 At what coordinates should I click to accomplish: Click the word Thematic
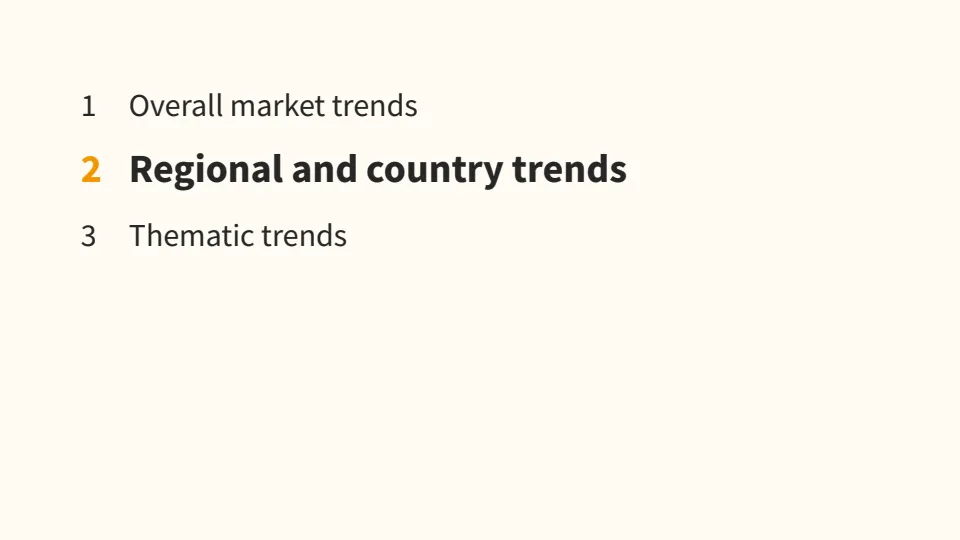click(191, 236)
